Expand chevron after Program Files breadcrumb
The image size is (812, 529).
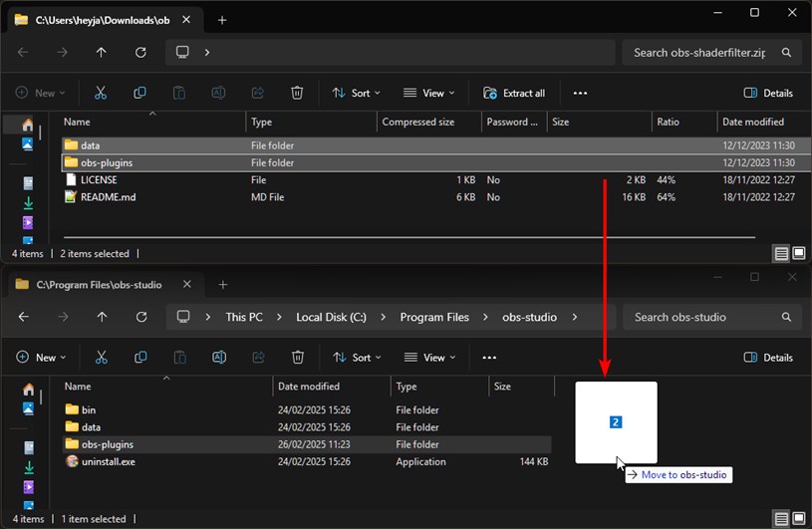[485, 317]
